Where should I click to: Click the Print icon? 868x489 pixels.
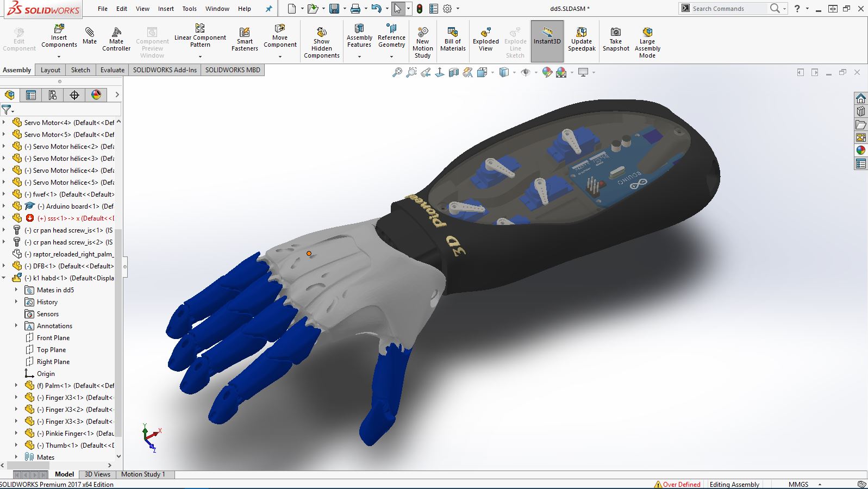point(355,9)
